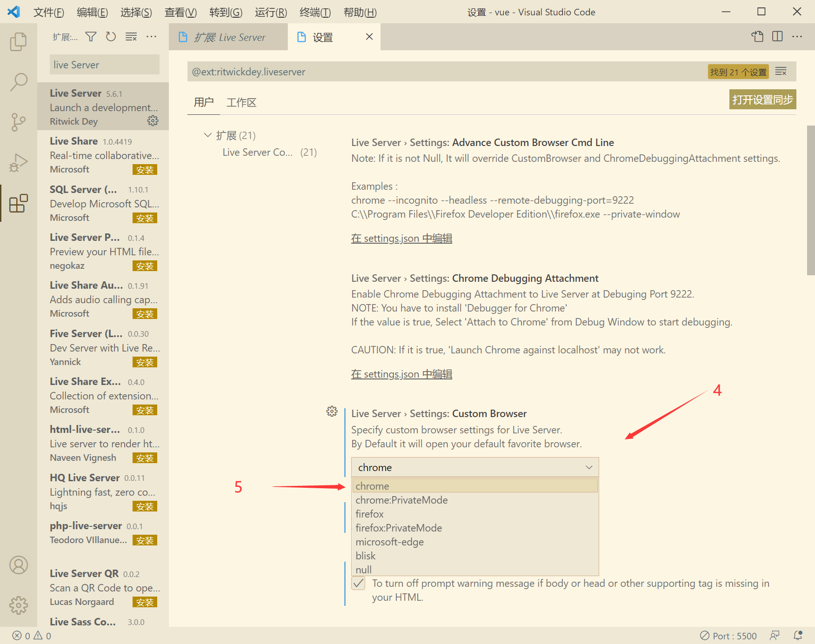Click the filter extensions funnel icon
Image resolution: width=815 pixels, height=644 pixels.
[90, 36]
